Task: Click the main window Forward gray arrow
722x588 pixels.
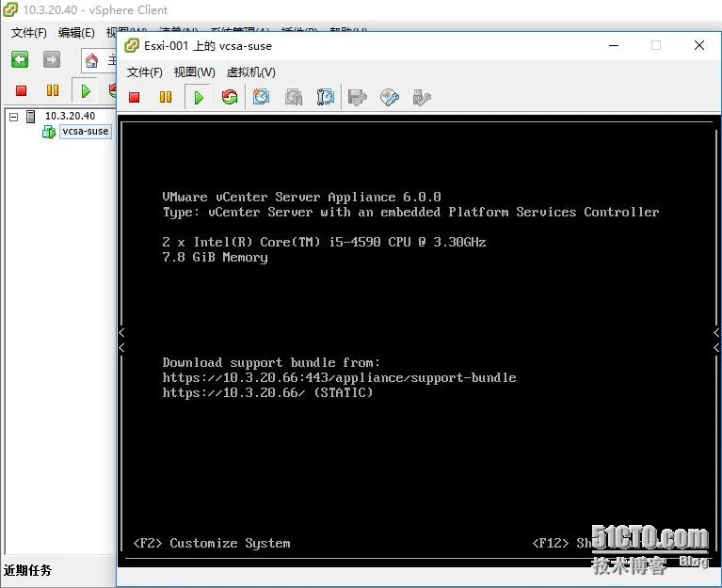Action: click(x=52, y=59)
